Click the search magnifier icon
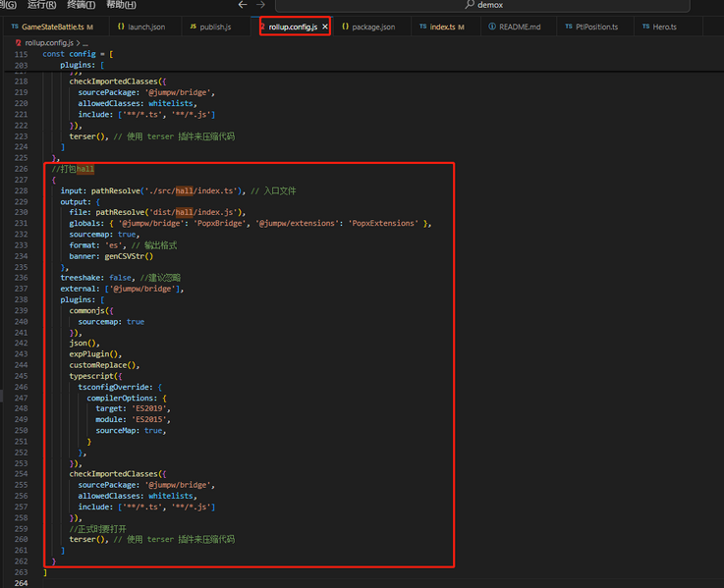 click(470, 5)
